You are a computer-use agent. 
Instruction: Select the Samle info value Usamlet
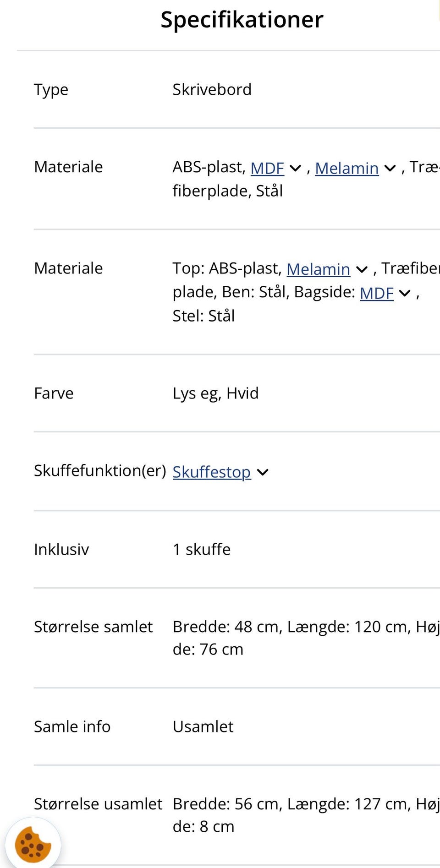point(203,726)
